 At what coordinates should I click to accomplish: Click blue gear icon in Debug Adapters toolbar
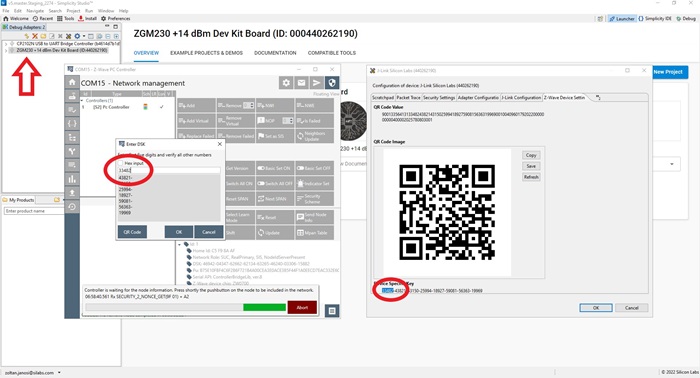[77, 36]
